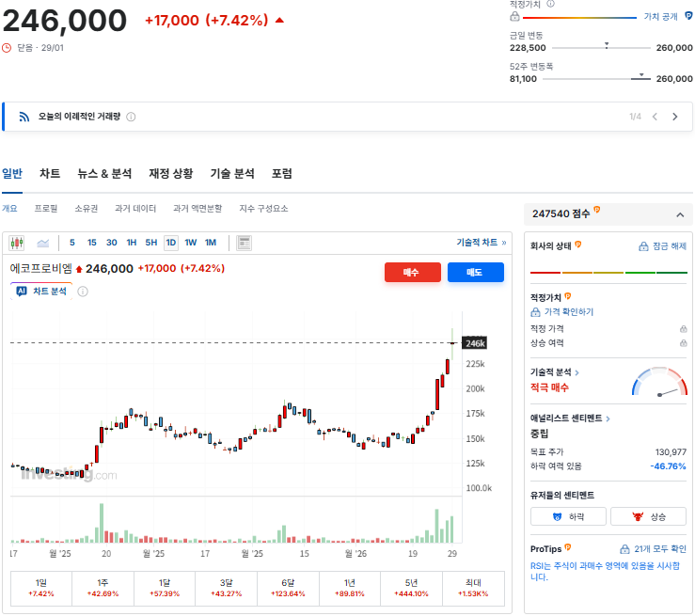Select the 과거 액면분할 sub-tab

197,208
